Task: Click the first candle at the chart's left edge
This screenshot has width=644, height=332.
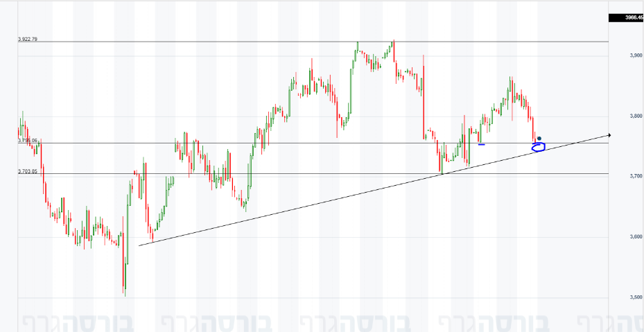Action: pos(19,132)
